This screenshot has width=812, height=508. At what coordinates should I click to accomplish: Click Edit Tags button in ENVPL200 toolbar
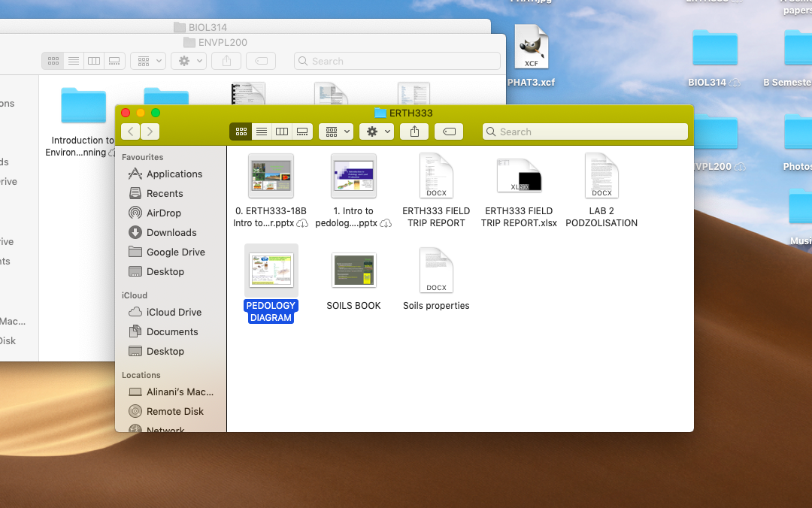pyautogui.click(x=261, y=61)
